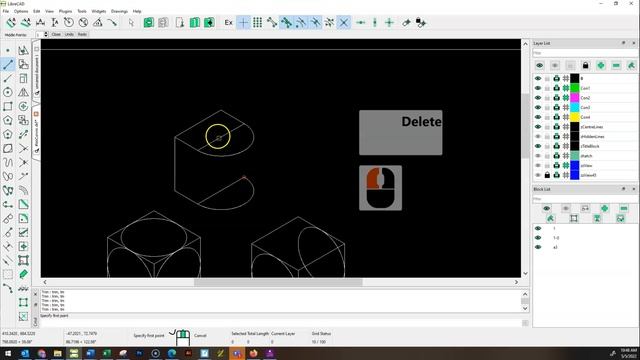Click the Undo button in tool options

69,35
